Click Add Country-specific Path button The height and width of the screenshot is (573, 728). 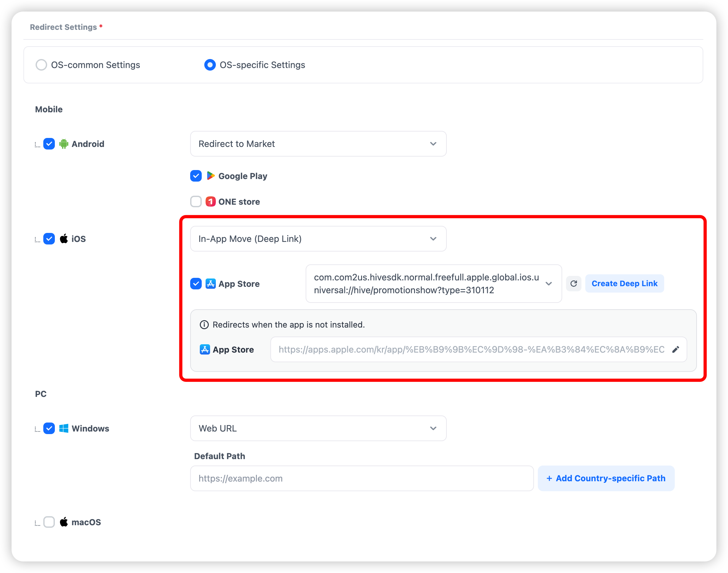point(605,478)
